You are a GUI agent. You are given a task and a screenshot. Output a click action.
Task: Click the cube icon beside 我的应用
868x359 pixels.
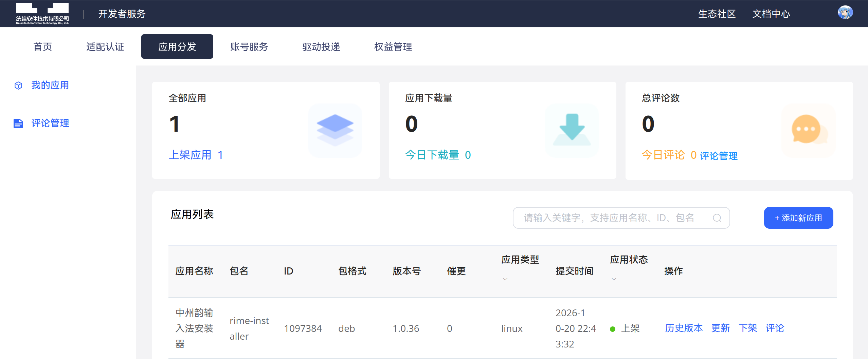18,86
